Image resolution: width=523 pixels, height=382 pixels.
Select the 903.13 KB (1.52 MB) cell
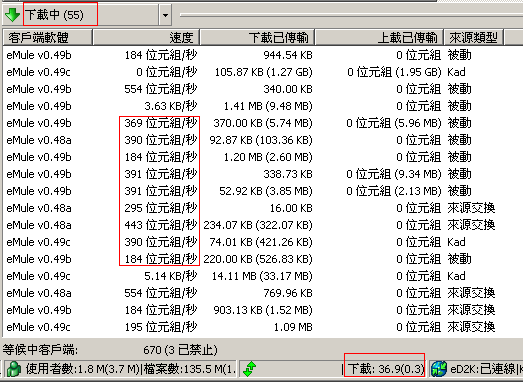tap(263, 310)
